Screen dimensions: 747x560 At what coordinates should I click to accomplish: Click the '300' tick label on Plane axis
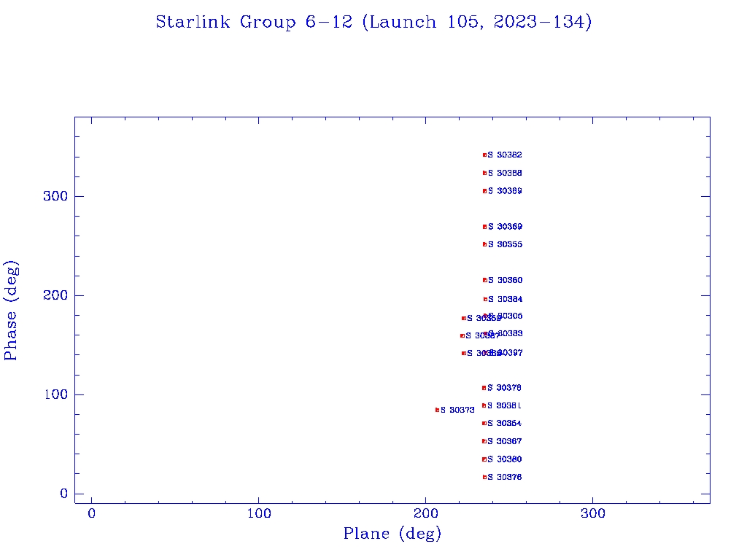click(593, 513)
